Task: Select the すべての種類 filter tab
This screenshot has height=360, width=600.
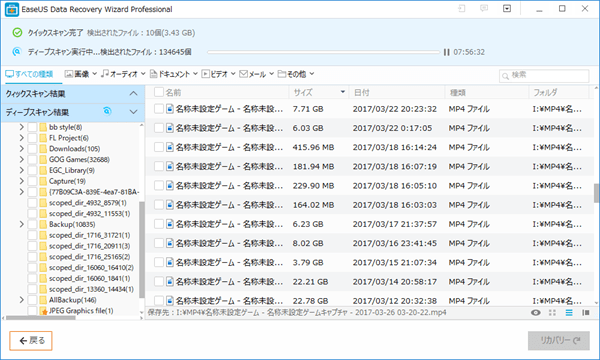Action: point(29,74)
